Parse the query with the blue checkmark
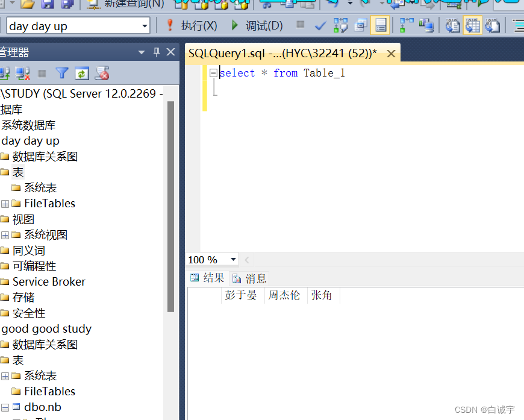 [x=320, y=25]
